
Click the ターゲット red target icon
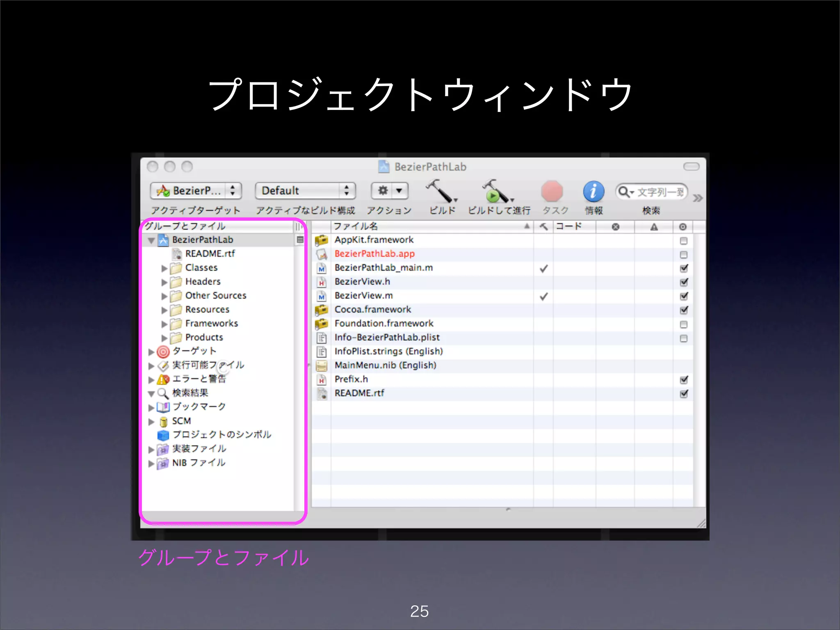tap(163, 352)
